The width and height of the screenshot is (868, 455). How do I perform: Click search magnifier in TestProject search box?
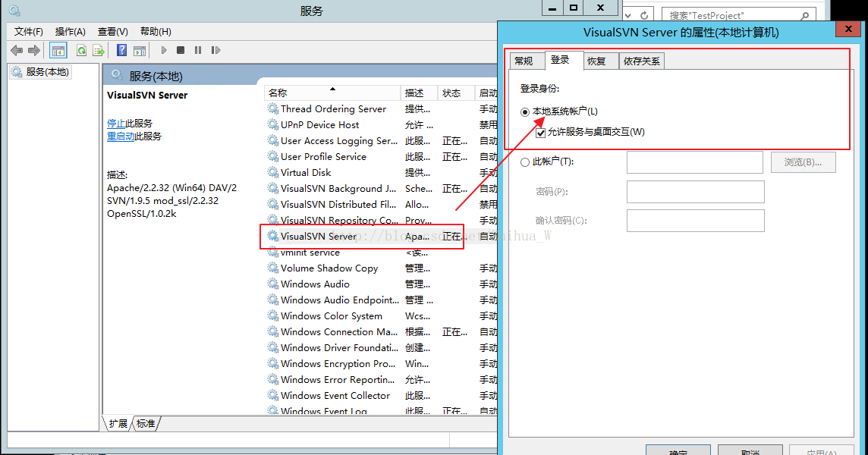click(805, 16)
